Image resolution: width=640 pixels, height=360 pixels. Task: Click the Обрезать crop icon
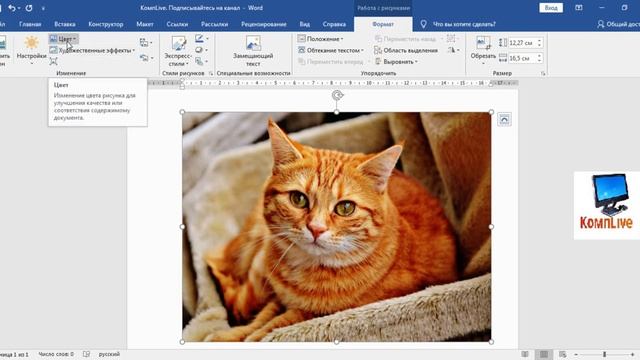point(483,43)
